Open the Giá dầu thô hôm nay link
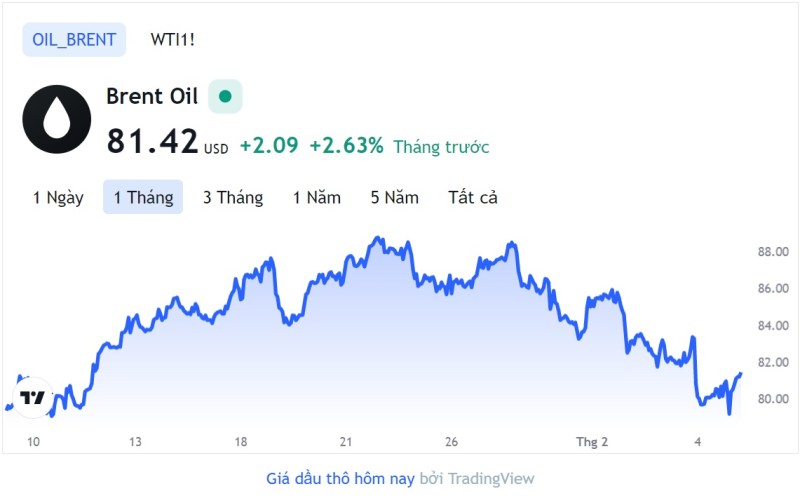The image size is (800, 503). (x=340, y=479)
